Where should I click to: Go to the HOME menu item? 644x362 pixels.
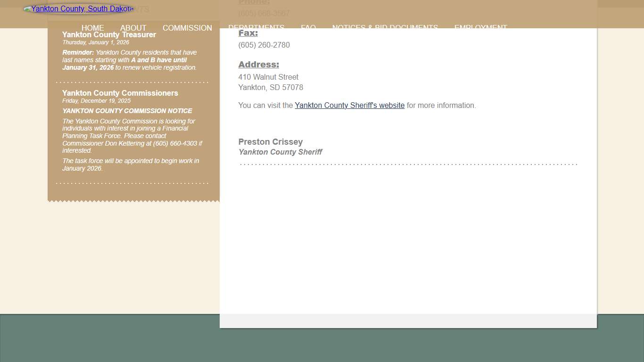click(x=92, y=28)
